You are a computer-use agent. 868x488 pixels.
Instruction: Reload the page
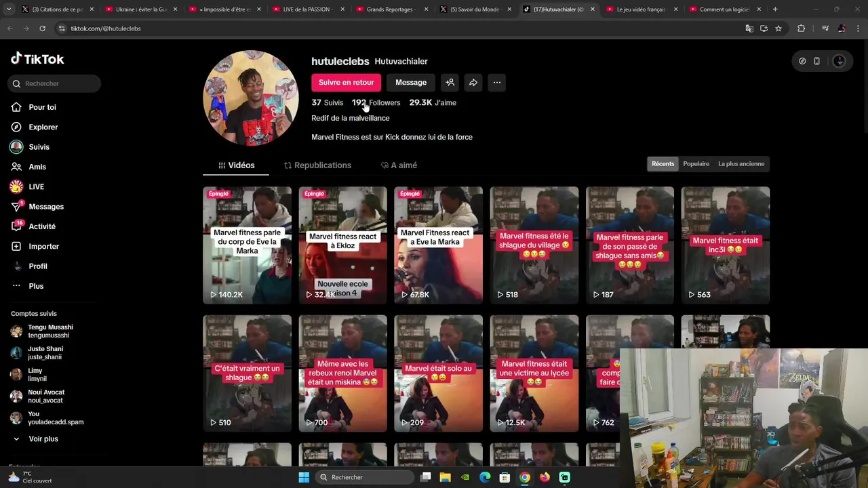coord(42,28)
